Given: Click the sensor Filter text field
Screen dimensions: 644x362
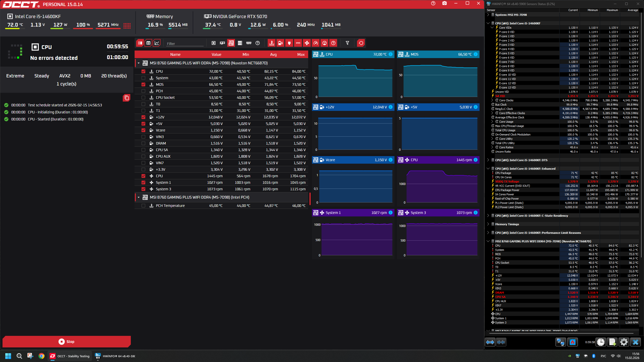Looking at the screenshot, I should point(185,43).
